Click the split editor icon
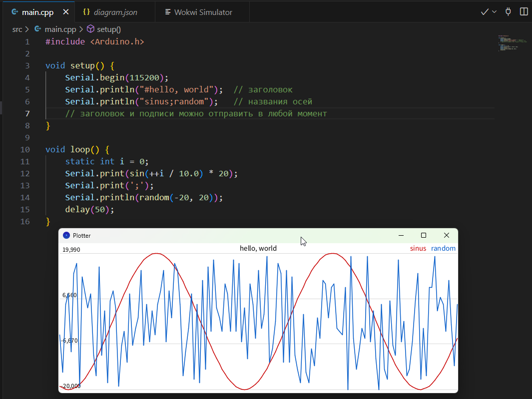Image resolution: width=532 pixels, height=399 pixels. [524, 12]
